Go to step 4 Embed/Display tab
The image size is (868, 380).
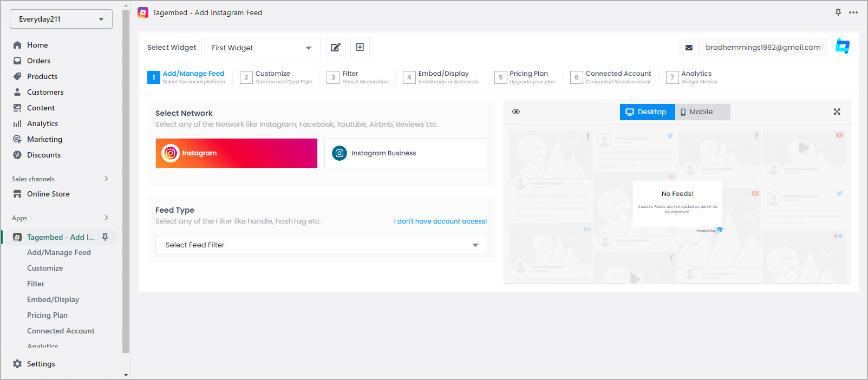pos(441,77)
